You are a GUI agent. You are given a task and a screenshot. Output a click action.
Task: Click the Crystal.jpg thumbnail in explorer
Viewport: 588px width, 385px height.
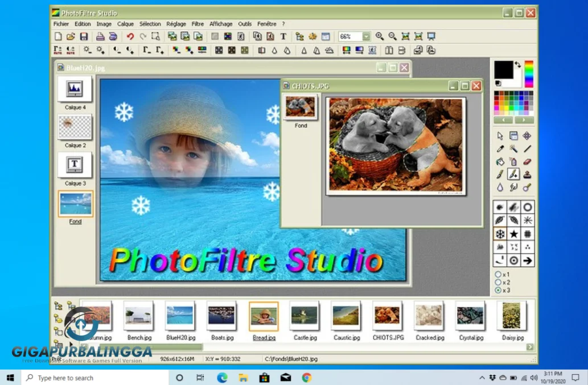click(x=470, y=316)
